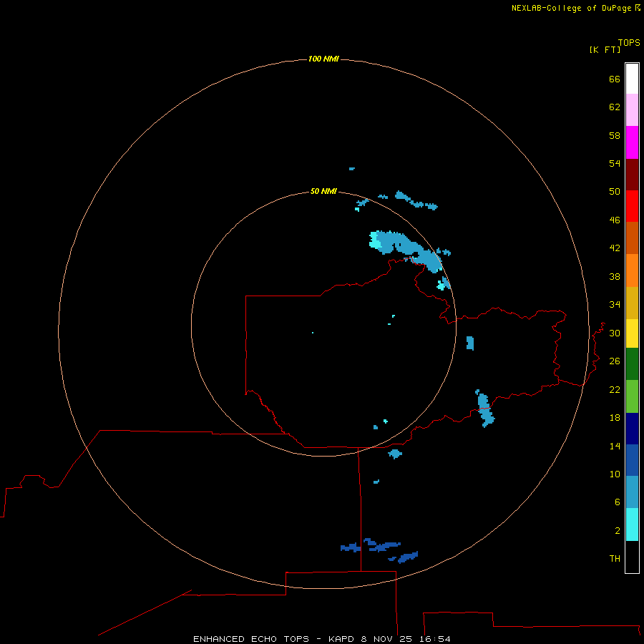Select the "14" legend value
Screen dimensions: 644x644
615,446
